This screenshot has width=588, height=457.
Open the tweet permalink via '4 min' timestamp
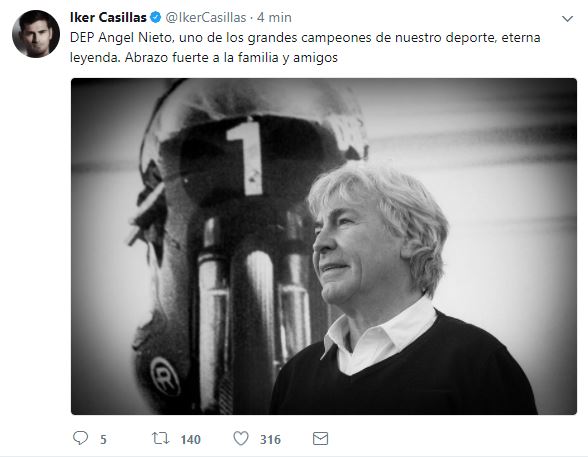[274, 18]
